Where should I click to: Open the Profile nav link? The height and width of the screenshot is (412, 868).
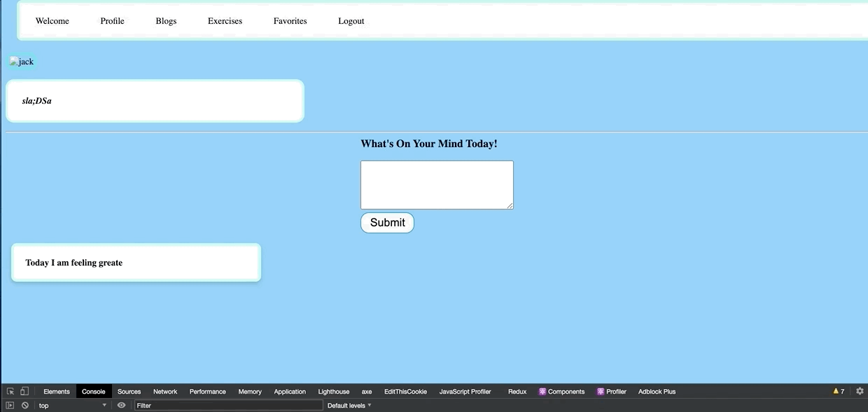click(112, 21)
